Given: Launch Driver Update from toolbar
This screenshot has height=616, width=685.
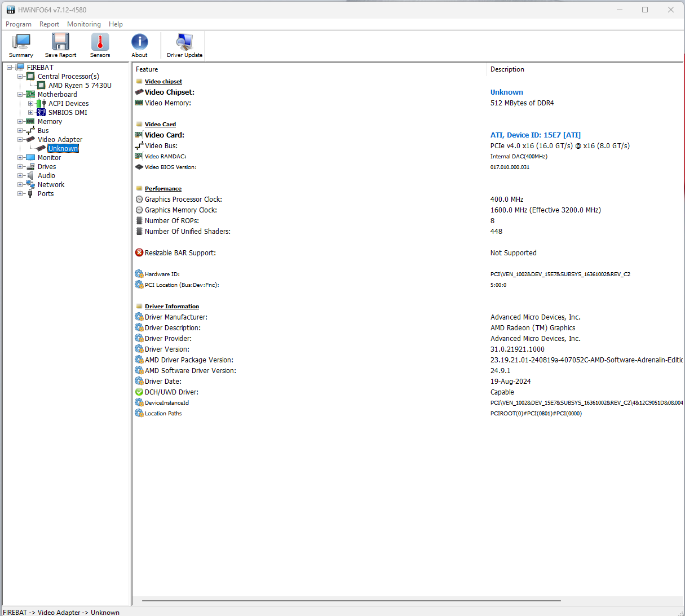Looking at the screenshot, I should [x=184, y=45].
